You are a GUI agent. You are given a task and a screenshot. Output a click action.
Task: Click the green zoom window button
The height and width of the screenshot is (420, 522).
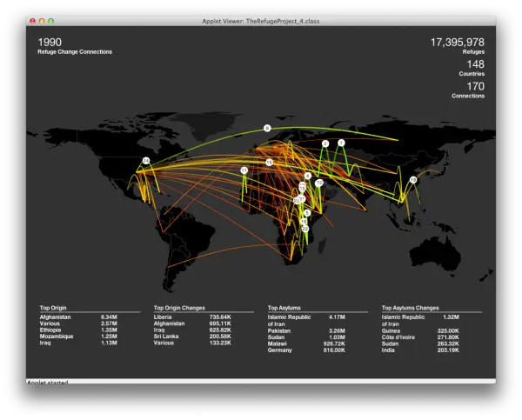click(x=51, y=21)
